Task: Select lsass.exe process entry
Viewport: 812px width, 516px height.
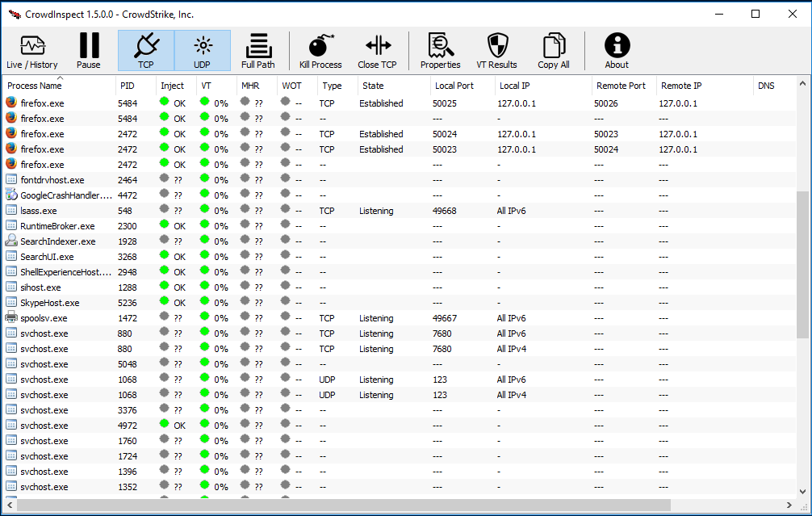Action: (x=400, y=211)
